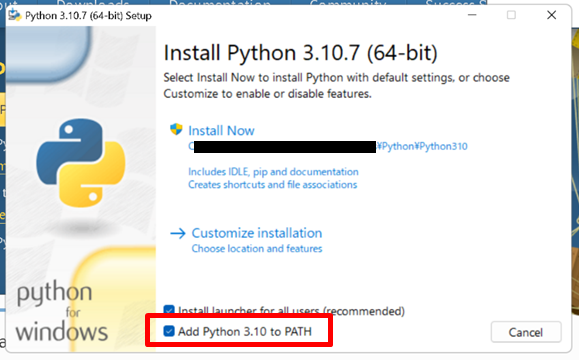Minimize the Python Setup window
The height and width of the screenshot is (360, 579).
(472, 15)
